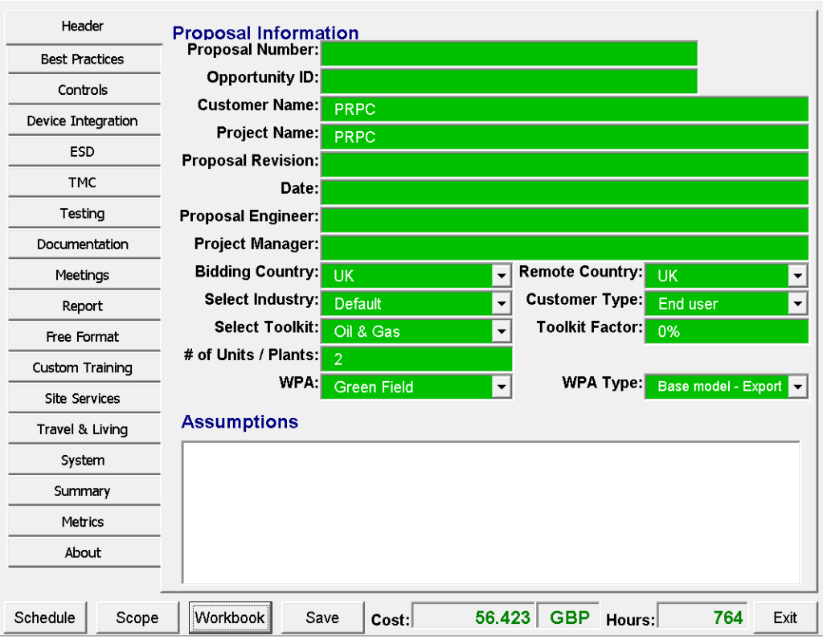This screenshot has width=823, height=644.
Task: Open the Device Integration tab
Action: pyautogui.click(x=83, y=121)
